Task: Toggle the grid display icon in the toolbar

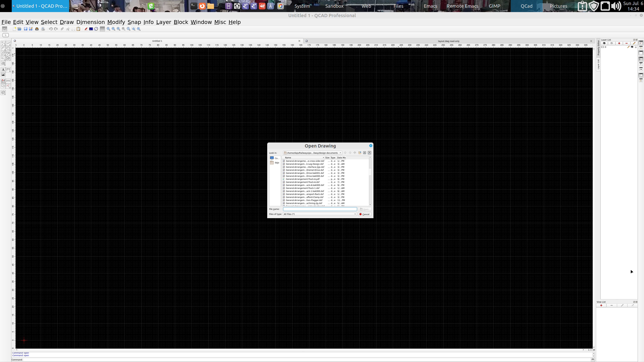Action: [x=102, y=29]
